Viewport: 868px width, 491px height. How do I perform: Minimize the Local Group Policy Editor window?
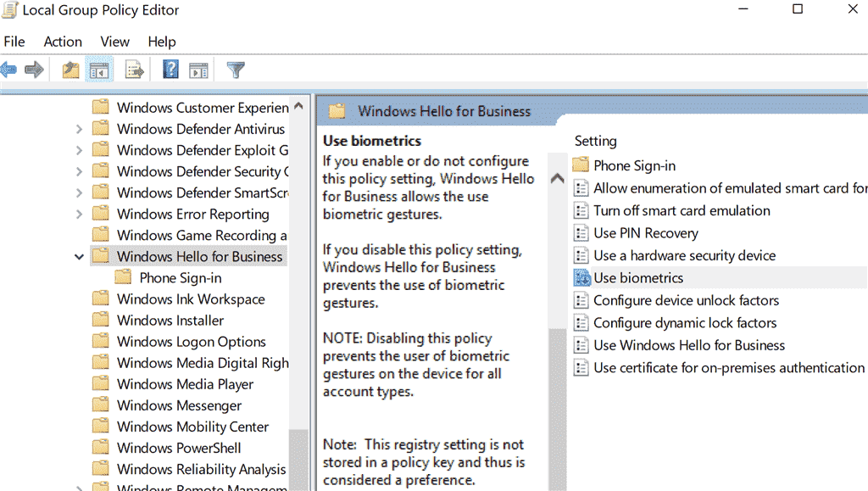click(743, 8)
